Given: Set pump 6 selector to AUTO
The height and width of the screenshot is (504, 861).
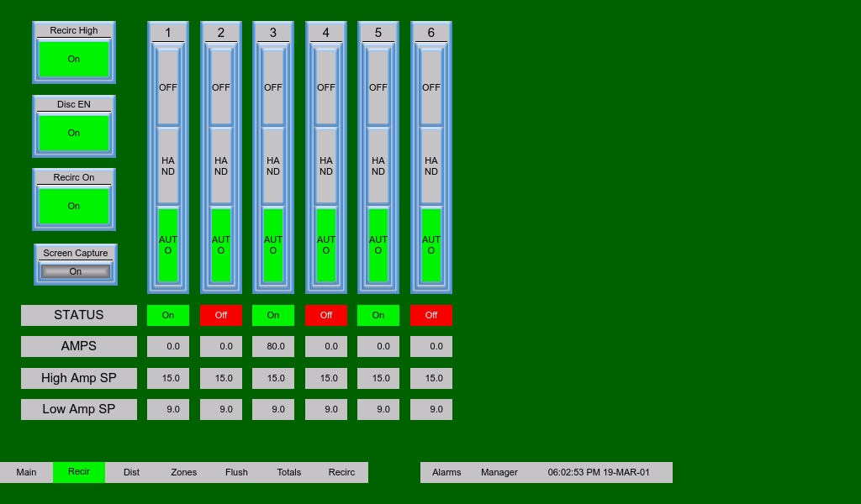Looking at the screenshot, I should [431, 244].
